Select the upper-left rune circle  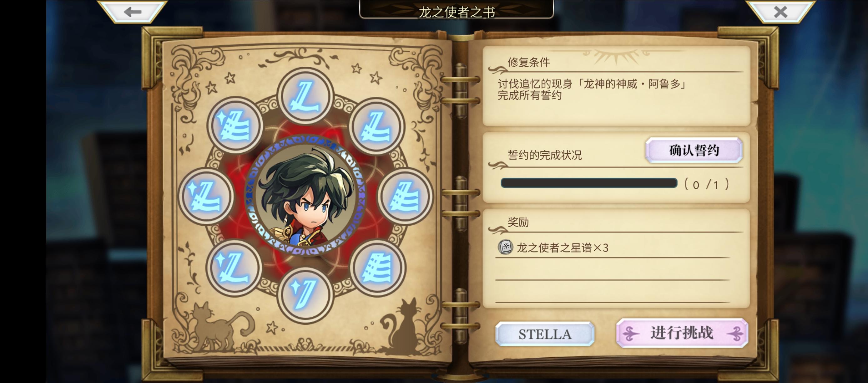click(x=235, y=126)
